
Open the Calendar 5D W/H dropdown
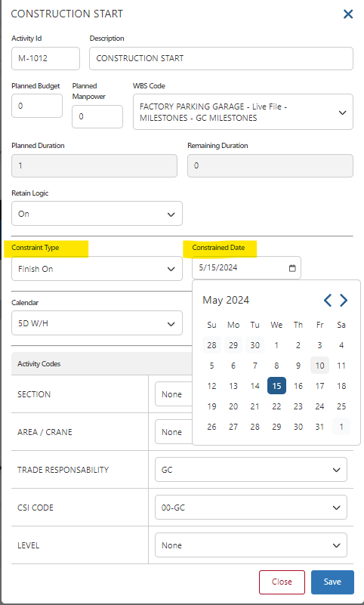[97, 323]
